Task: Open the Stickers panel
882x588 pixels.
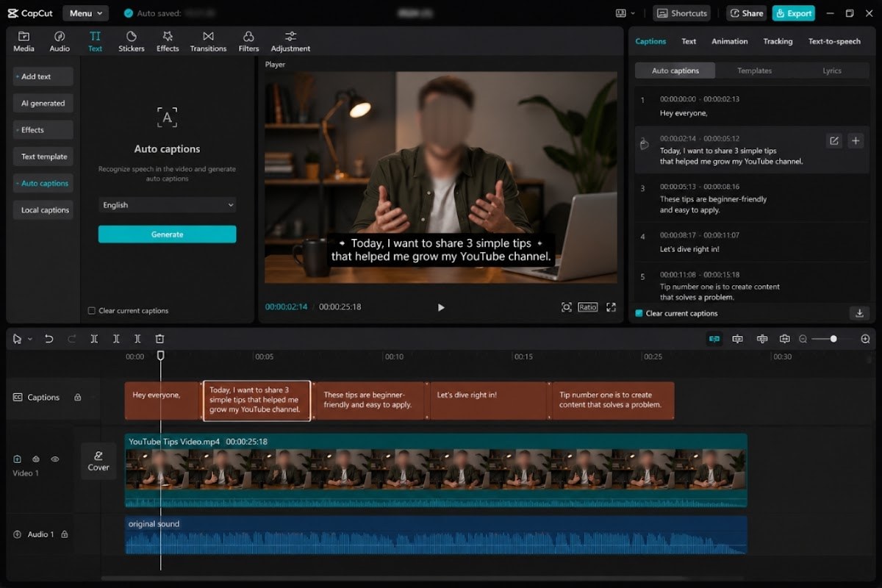Action: pos(132,41)
